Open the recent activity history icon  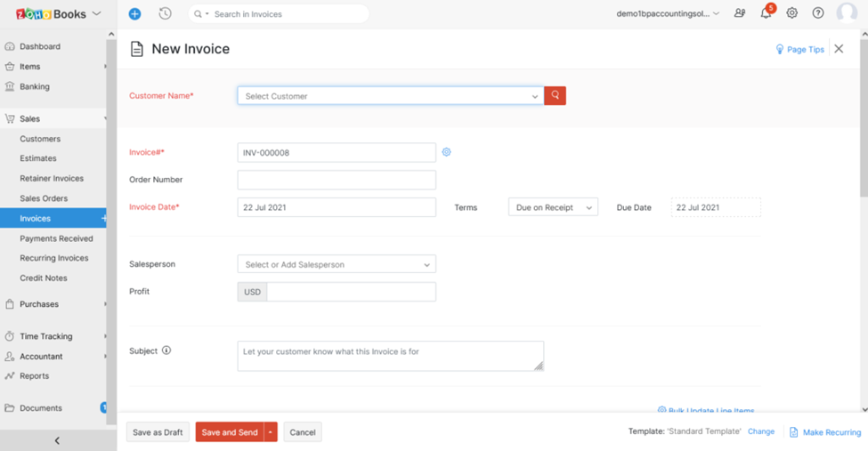(165, 14)
